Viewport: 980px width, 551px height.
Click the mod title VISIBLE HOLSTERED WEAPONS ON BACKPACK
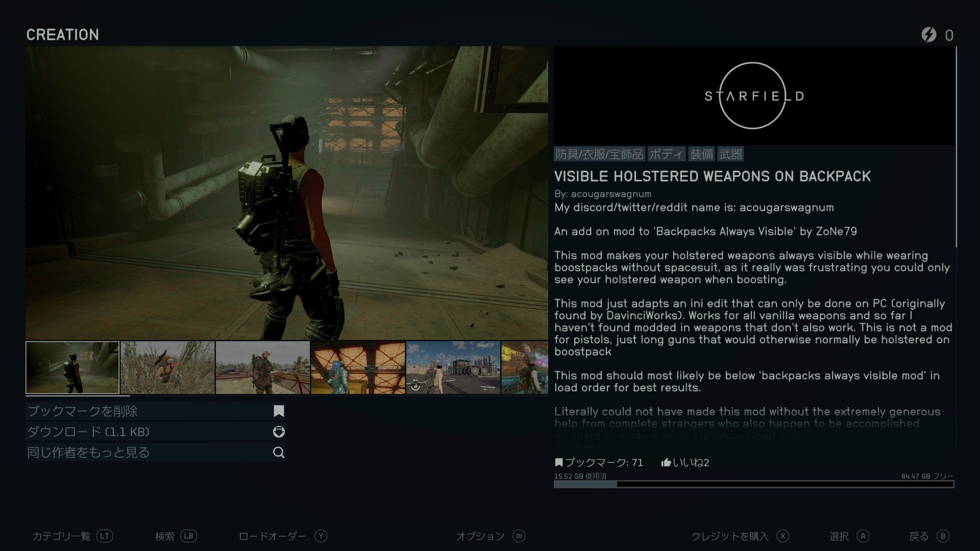point(713,177)
